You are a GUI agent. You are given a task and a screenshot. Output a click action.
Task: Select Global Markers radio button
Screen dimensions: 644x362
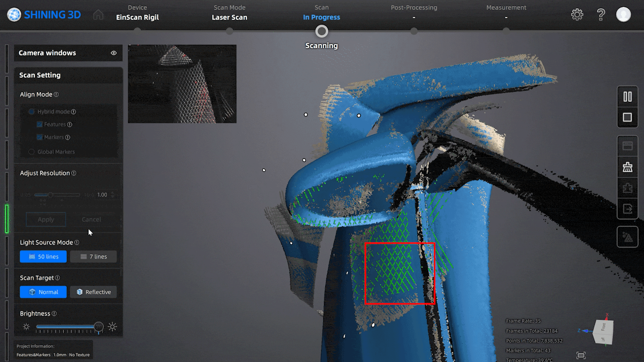coord(31,152)
